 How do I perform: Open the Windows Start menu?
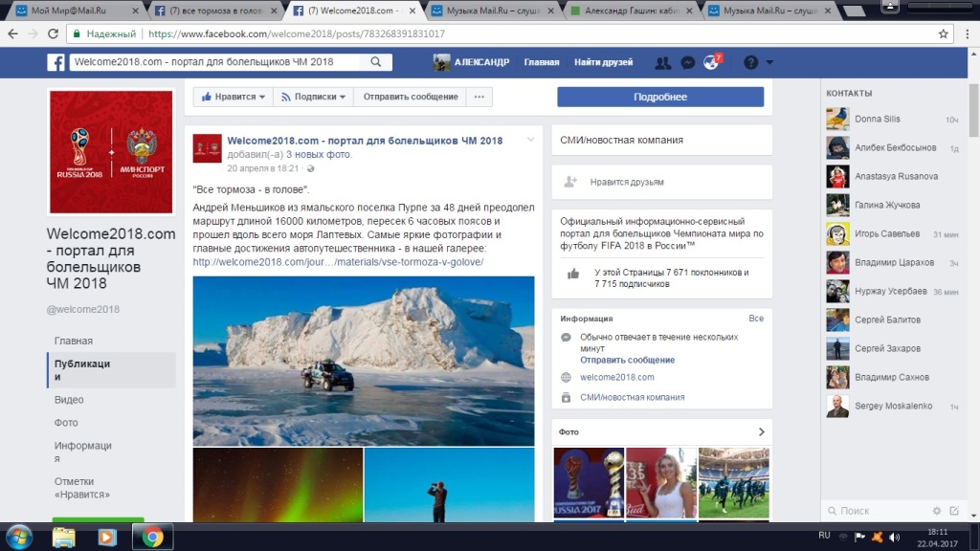(19, 537)
